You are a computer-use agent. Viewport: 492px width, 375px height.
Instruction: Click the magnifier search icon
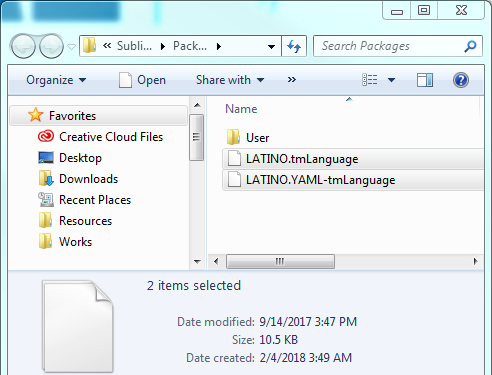470,46
